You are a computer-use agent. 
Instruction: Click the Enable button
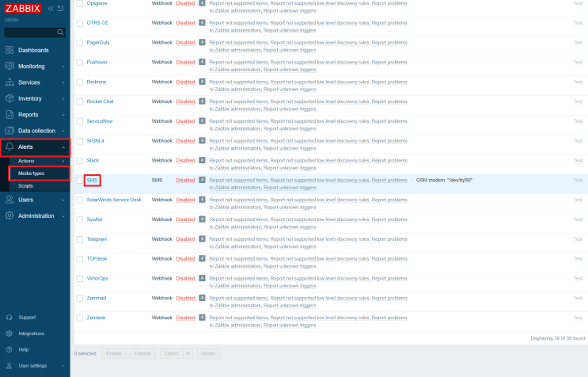114,353
